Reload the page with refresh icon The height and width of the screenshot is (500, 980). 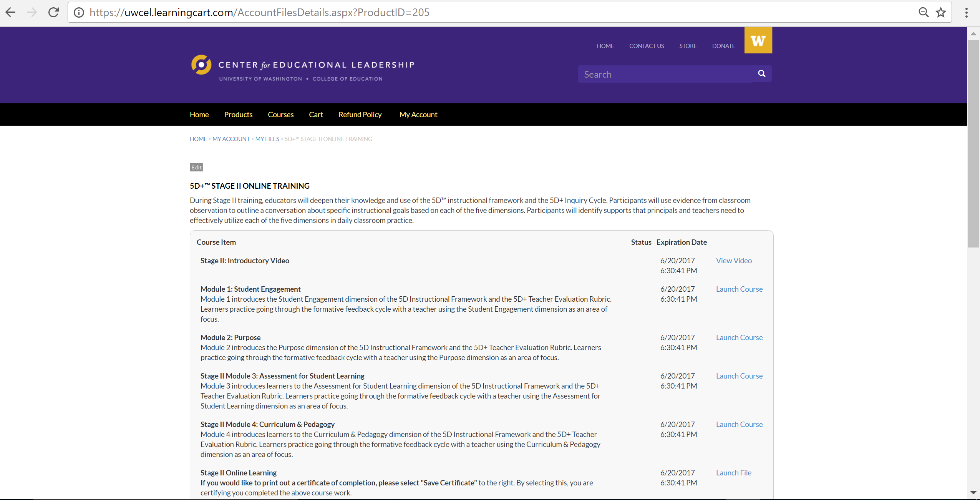pos(54,12)
